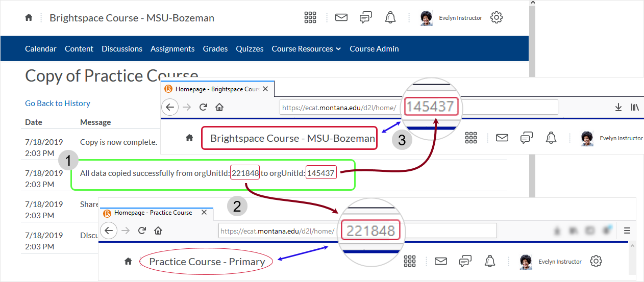Image resolution: width=644 pixels, height=282 pixels.
Task: Open update alerts bell in main page header
Action: point(390,18)
